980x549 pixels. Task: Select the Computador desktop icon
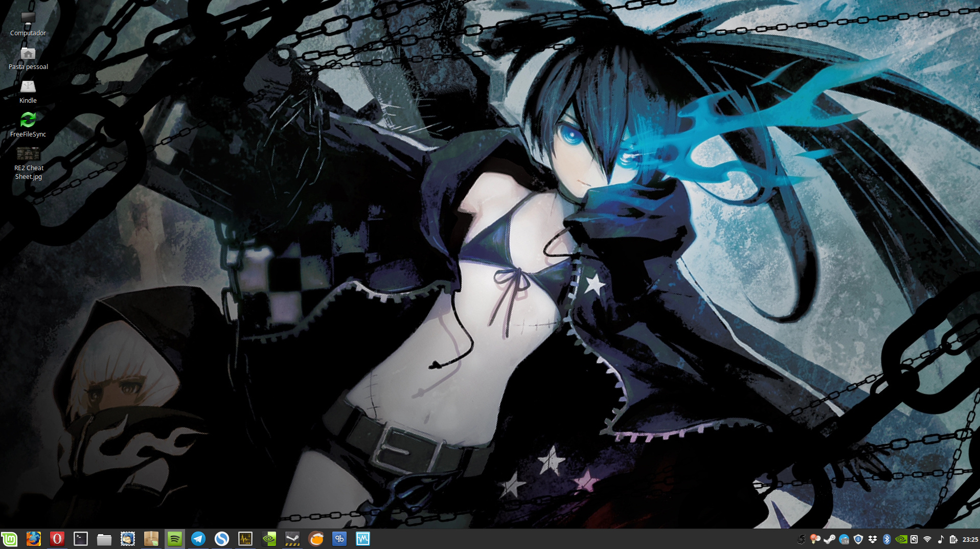[x=28, y=18]
